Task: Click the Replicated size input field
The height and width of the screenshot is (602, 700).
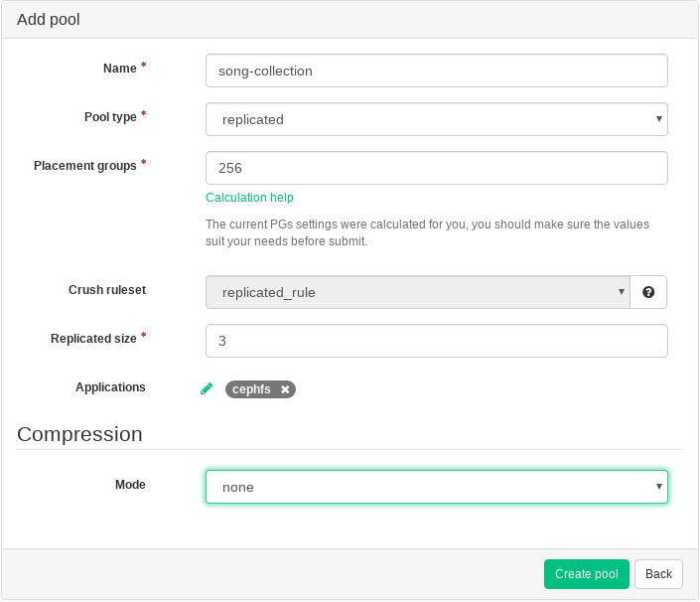Action: 436,341
